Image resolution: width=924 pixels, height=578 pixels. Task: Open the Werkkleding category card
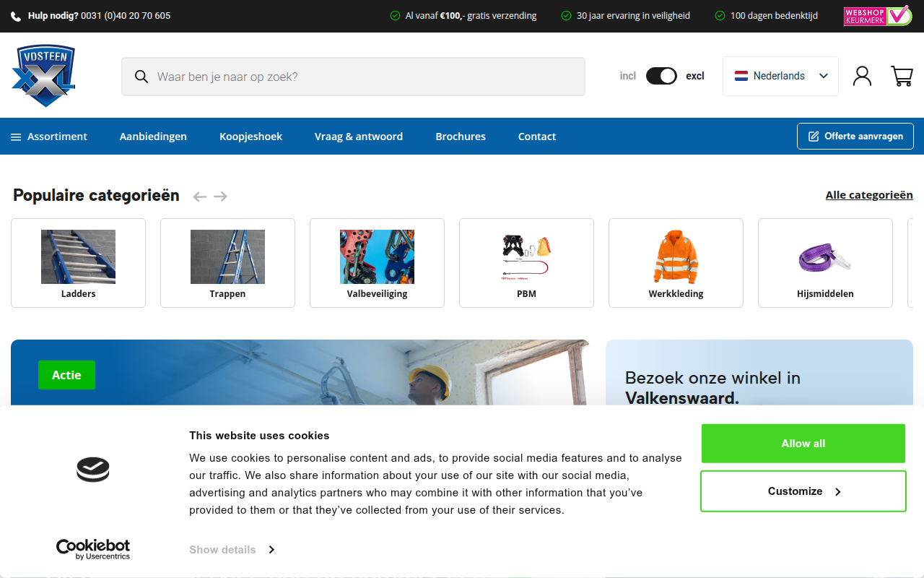click(676, 263)
